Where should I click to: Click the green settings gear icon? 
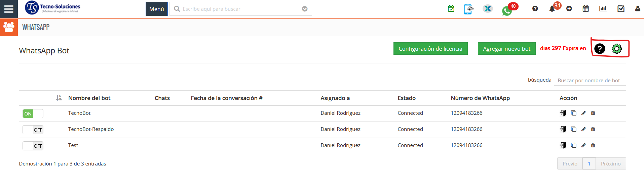(x=616, y=49)
